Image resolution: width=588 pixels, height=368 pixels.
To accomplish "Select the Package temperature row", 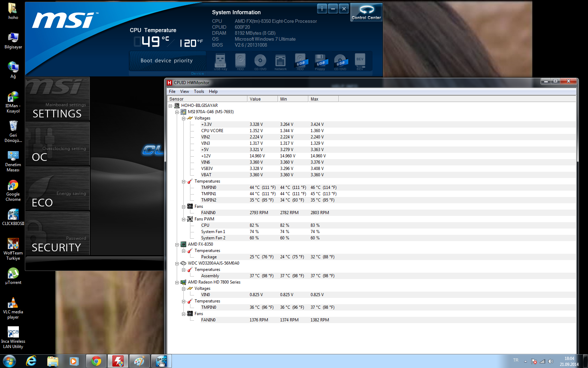I will [371, 257].
